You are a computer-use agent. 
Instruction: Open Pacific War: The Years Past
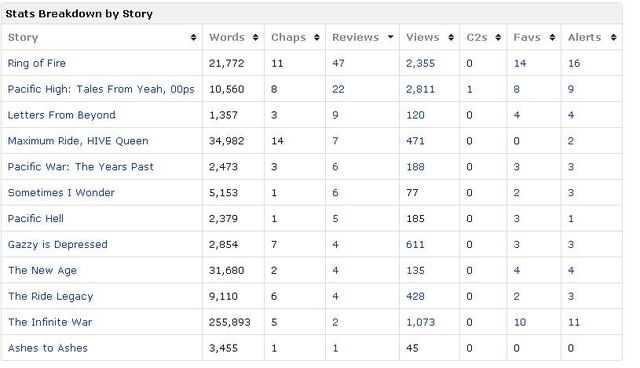coord(81,166)
